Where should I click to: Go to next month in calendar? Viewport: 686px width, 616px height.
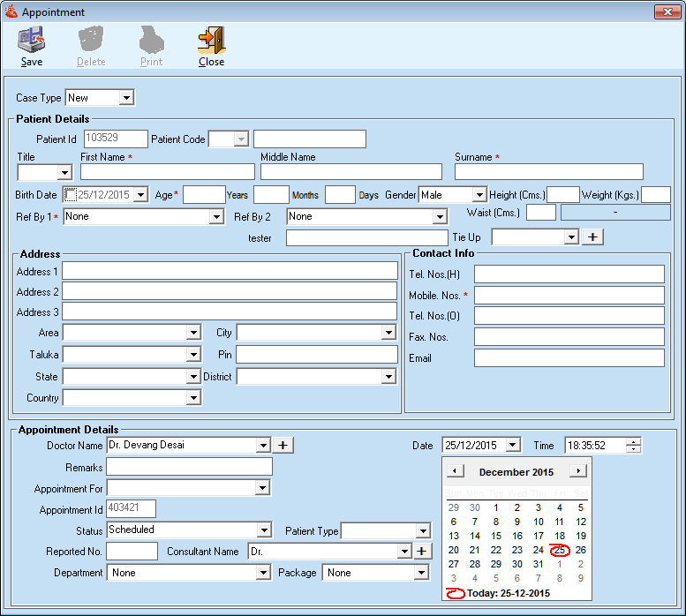(x=577, y=471)
